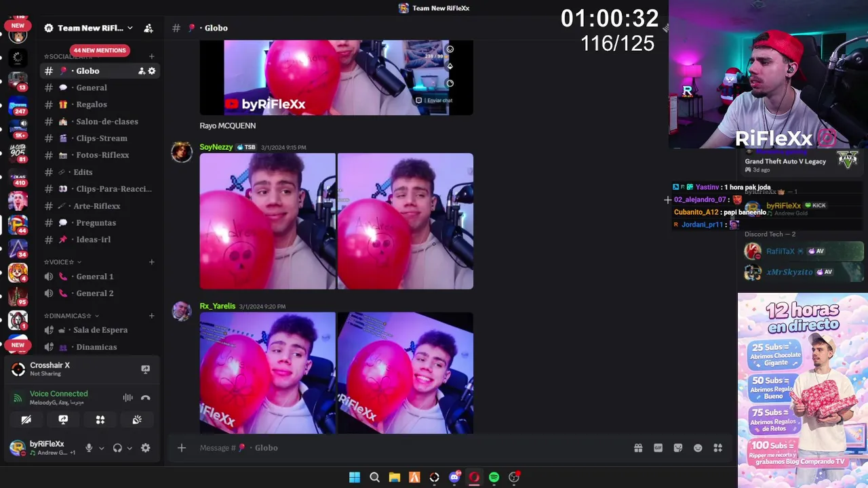Screen dimensions: 868x488
Task: Open the Arte-Riflexx channel
Action: [x=100, y=206]
